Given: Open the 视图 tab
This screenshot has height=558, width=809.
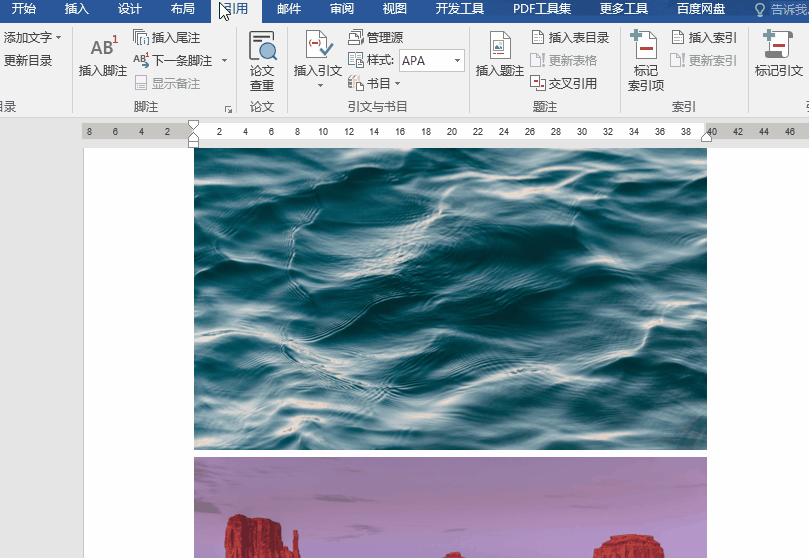Looking at the screenshot, I should [395, 9].
